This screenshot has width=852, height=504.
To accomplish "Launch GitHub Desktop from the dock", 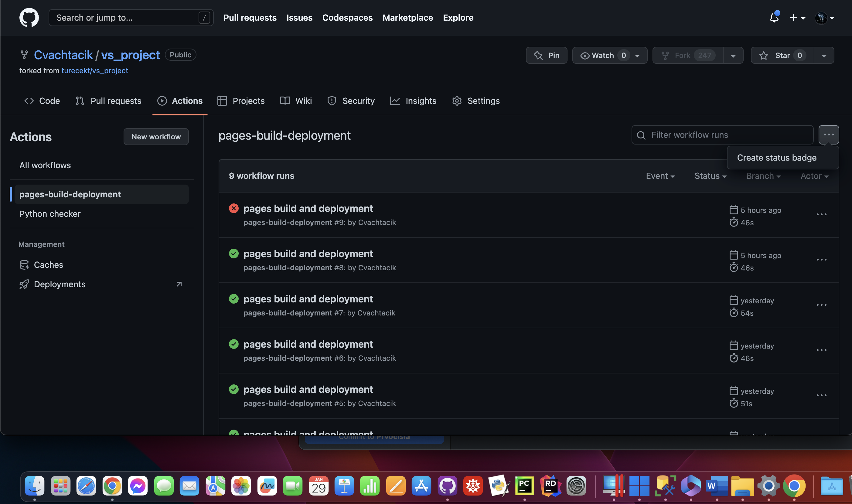I will [447, 486].
